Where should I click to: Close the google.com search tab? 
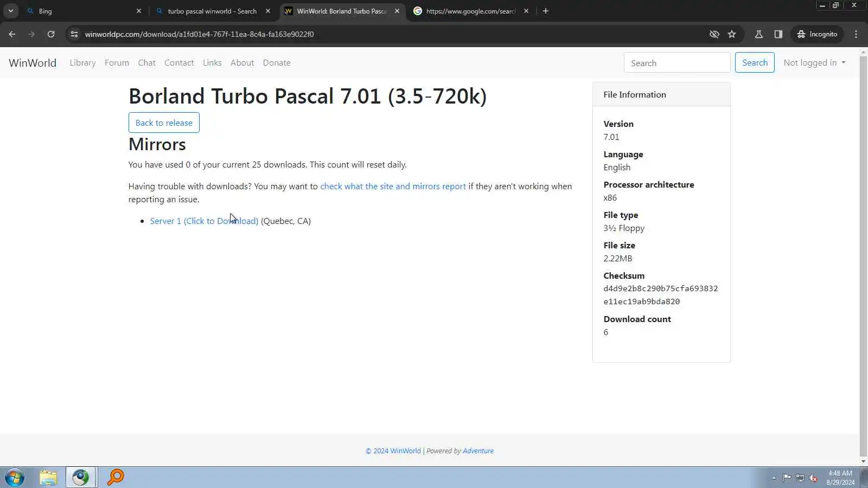pyautogui.click(x=526, y=11)
